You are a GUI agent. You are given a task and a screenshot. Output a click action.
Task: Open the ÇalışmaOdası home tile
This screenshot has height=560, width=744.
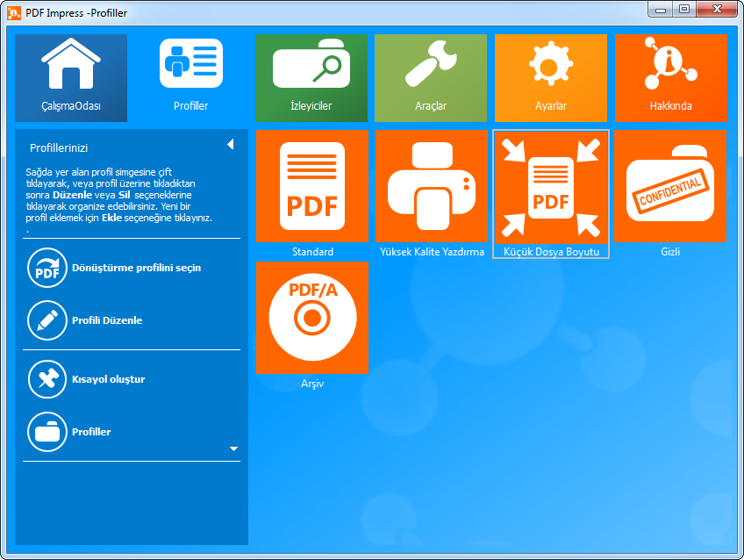point(71,77)
